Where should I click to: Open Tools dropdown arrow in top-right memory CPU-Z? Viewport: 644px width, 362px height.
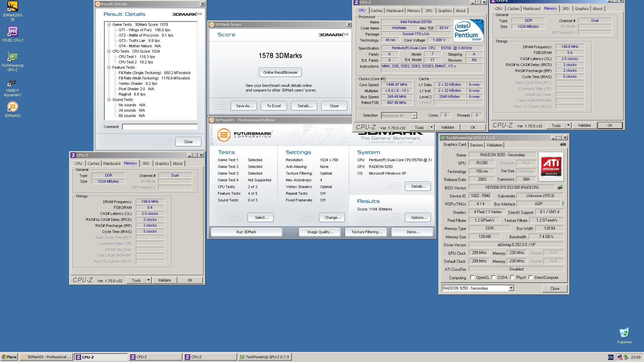[x=568, y=125]
